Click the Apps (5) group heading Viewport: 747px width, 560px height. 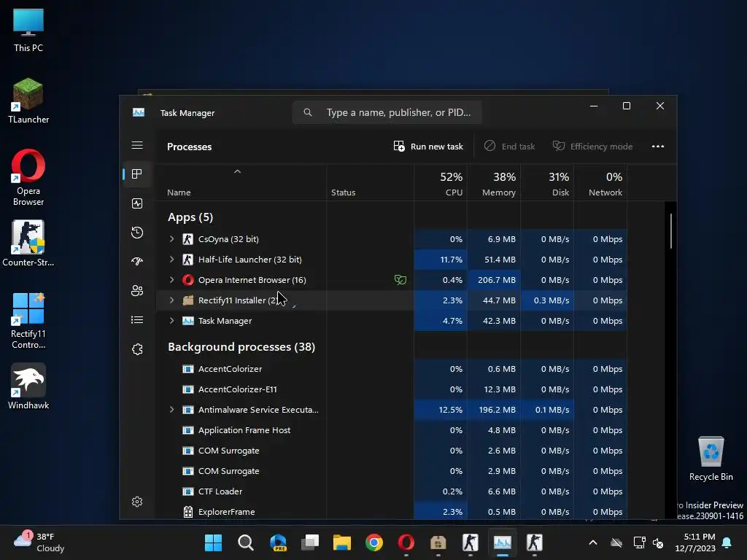tap(190, 217)
